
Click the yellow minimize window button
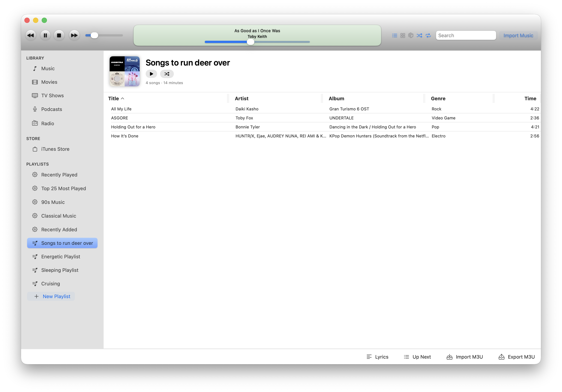point(36,20)
